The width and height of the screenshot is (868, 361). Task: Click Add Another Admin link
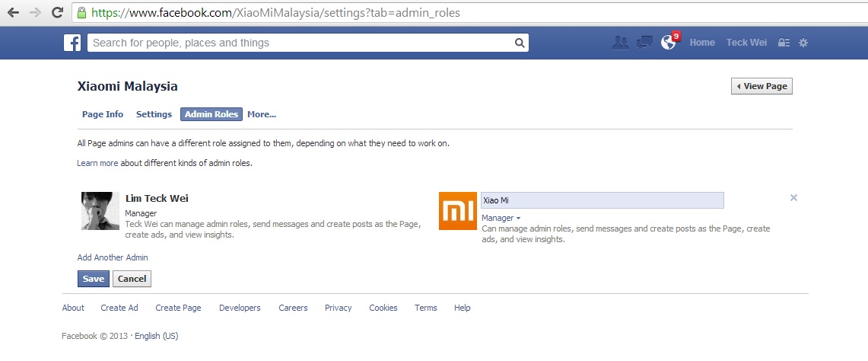tap(113, 257)
